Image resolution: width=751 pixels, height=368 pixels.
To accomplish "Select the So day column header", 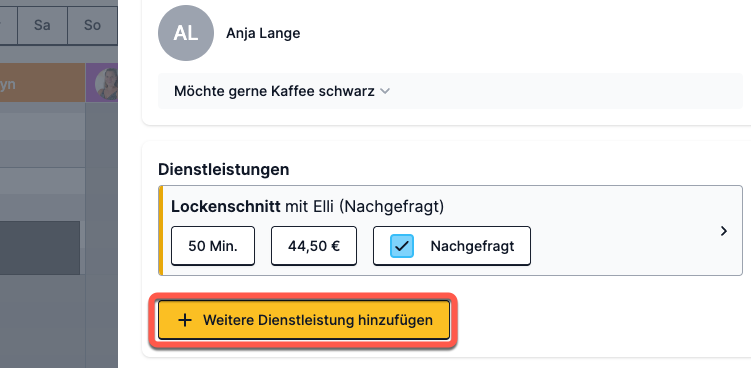I will tap(92, 25).
